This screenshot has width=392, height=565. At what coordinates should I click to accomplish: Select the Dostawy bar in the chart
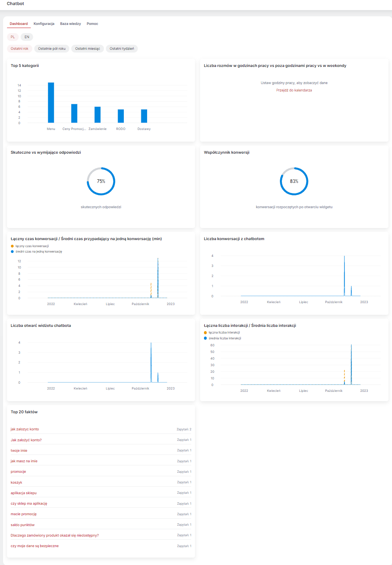[x=144, y=116]
